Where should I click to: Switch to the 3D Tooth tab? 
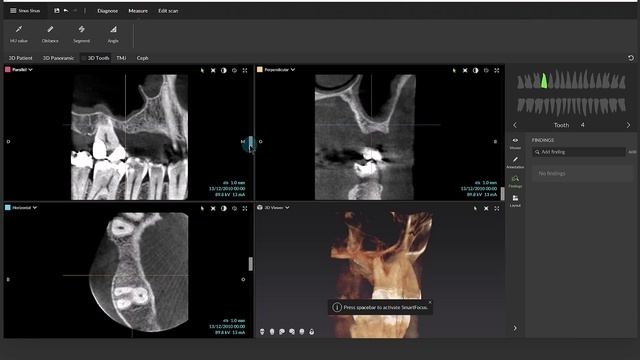[96, 58]
